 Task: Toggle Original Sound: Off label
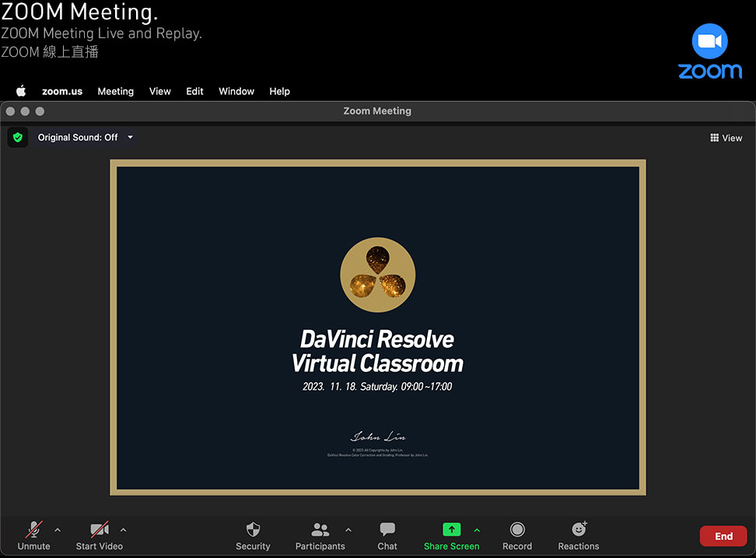point(78,138)
